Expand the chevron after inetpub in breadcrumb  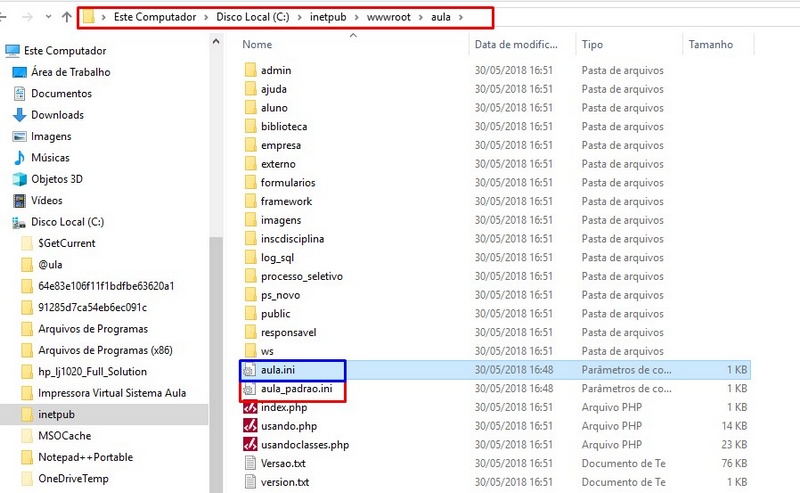point(356,17)
